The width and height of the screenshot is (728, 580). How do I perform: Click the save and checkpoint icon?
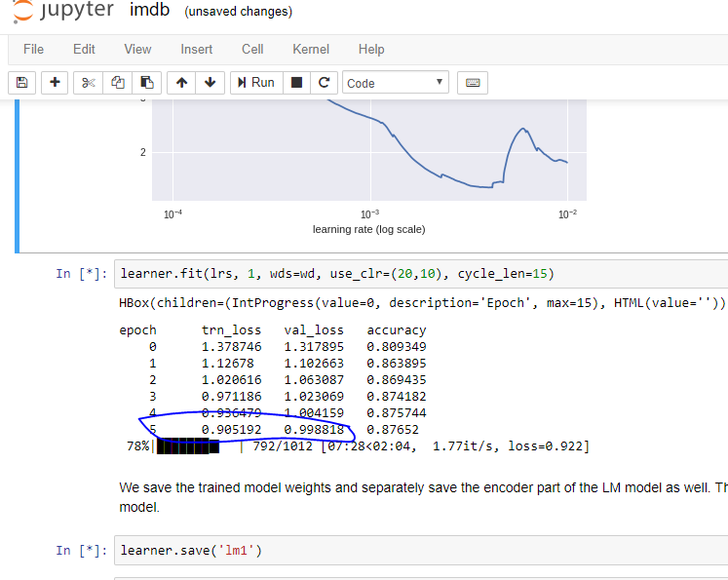[22, 83]
